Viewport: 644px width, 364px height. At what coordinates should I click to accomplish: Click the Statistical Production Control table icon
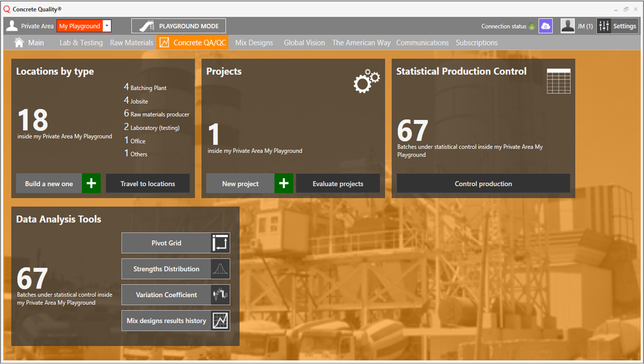[558, 81]
